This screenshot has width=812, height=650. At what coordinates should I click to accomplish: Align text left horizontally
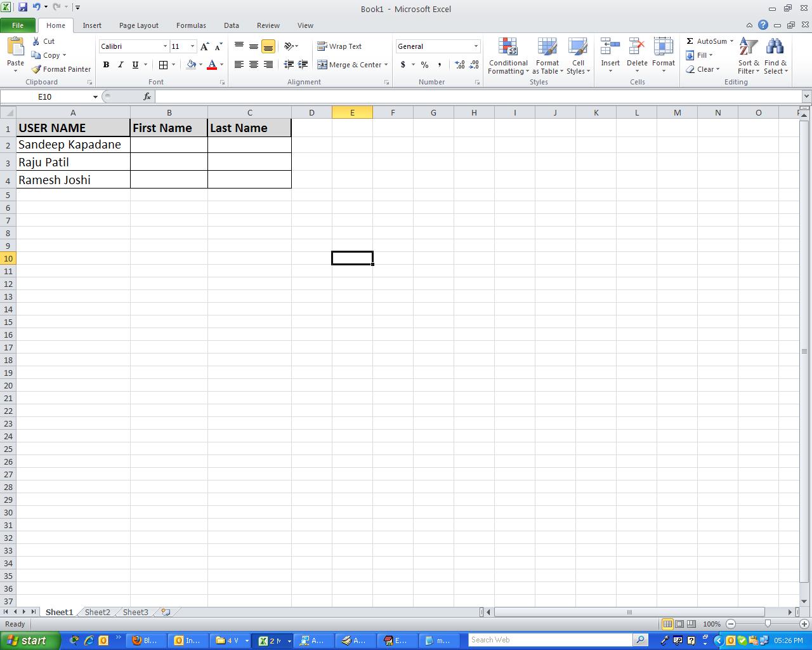[239, 65]
